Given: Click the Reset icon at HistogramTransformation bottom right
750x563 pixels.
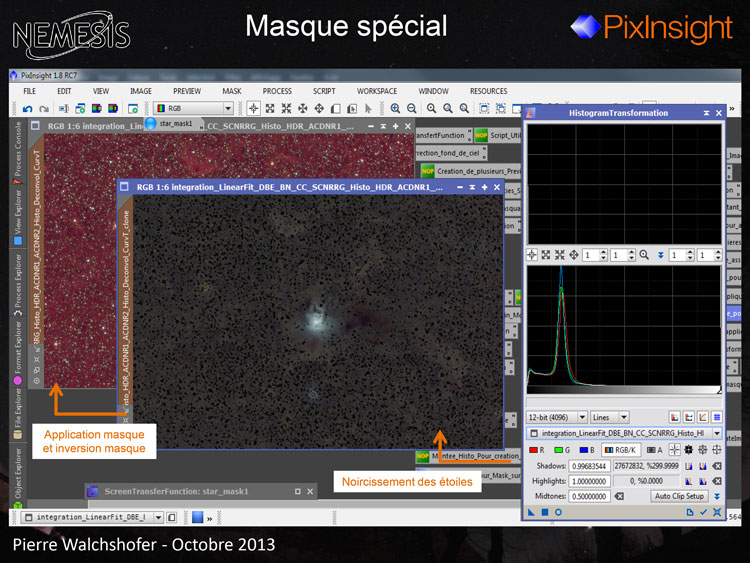Looking at the screenshot, I should (x=717, y=512).
